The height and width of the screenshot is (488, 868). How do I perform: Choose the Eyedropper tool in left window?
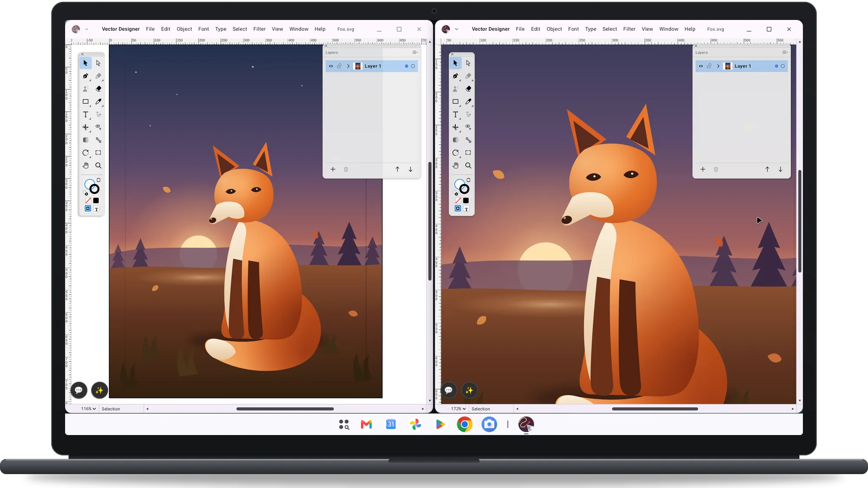click(x=99, y=102)
